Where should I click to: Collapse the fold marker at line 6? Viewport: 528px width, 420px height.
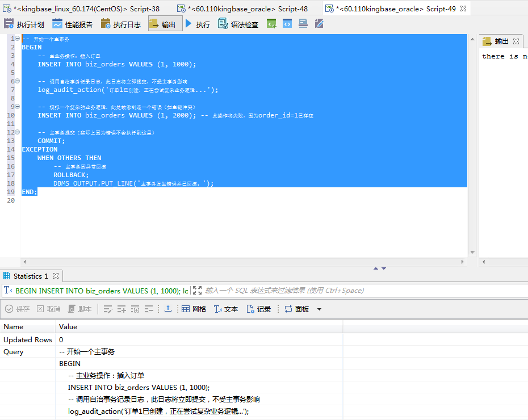(x=17, y=81)
